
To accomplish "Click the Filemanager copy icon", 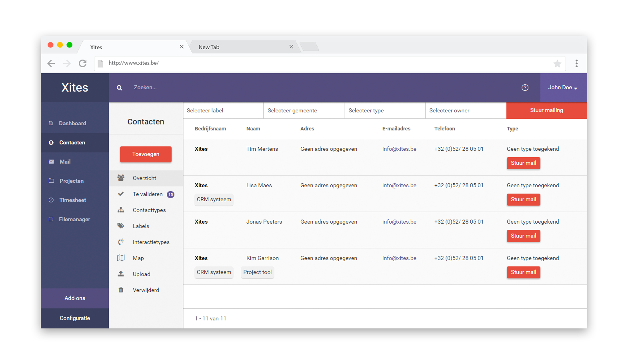I will point(51,219).
